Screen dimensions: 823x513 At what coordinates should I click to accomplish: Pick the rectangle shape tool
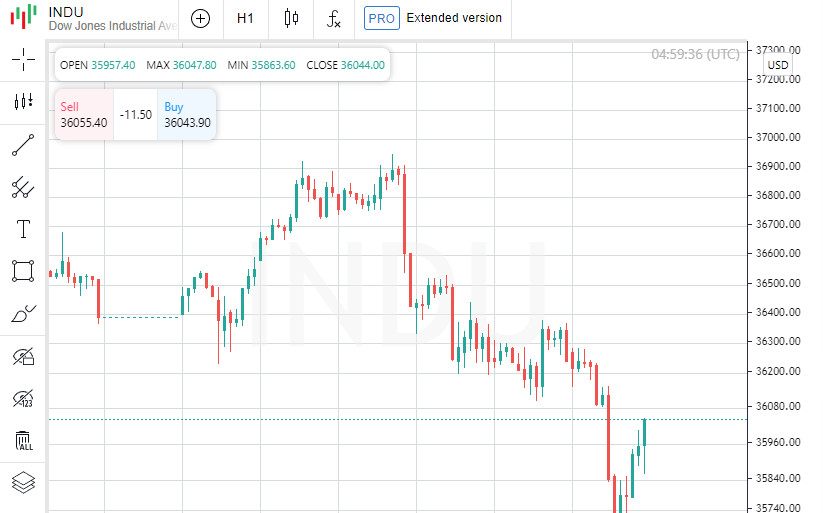(23, 271)
